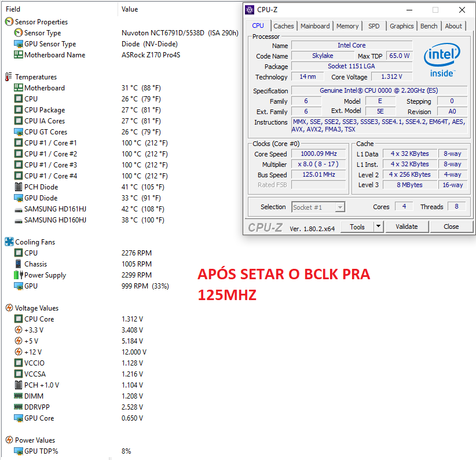Image resolution: width=476 pixels, height=460 pixels.
Task: Click the Bus Speed 125.01 MHz value
Action: tap(318, 174)
